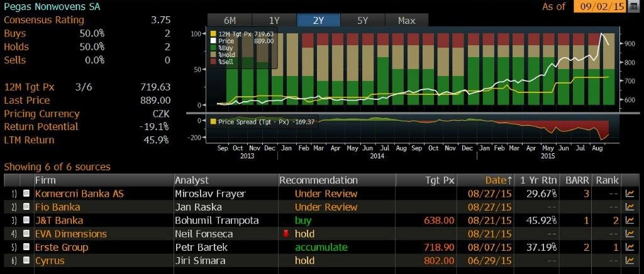This screenshot has width=644, height=274.
Task: Open note icon for Cyrrus row
Action: (26, 260)
